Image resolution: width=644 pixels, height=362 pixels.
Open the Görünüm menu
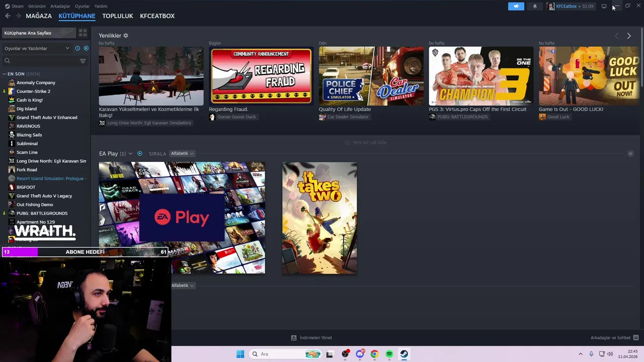37,6
